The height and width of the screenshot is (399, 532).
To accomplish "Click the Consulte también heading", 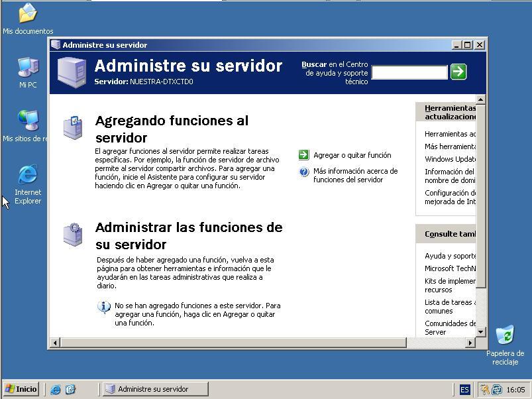I will point(450,234).
